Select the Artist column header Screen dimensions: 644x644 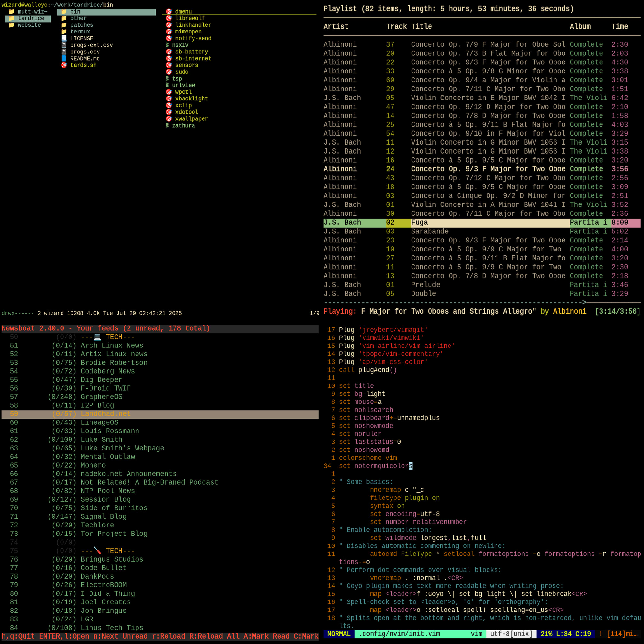point(335,26)
